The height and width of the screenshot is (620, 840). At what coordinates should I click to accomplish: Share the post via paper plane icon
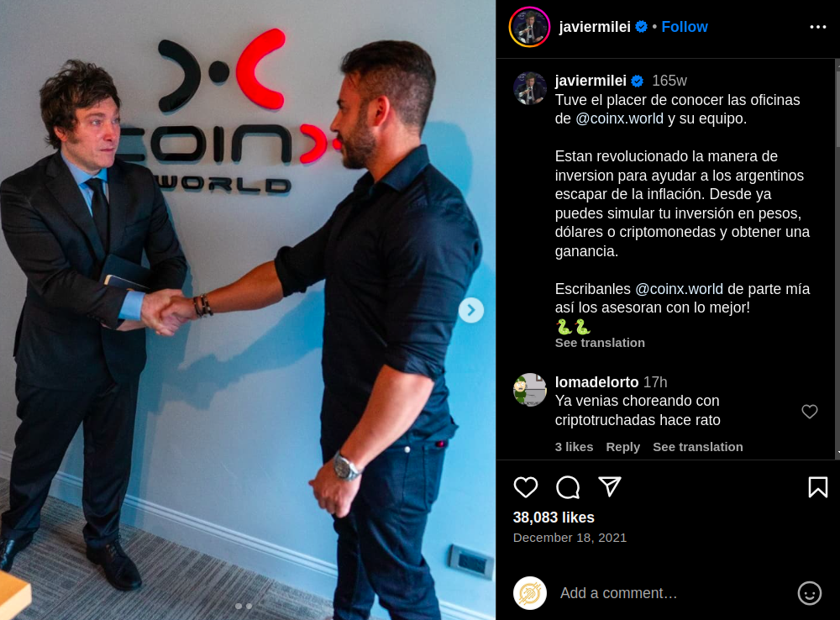coord(610,486)
